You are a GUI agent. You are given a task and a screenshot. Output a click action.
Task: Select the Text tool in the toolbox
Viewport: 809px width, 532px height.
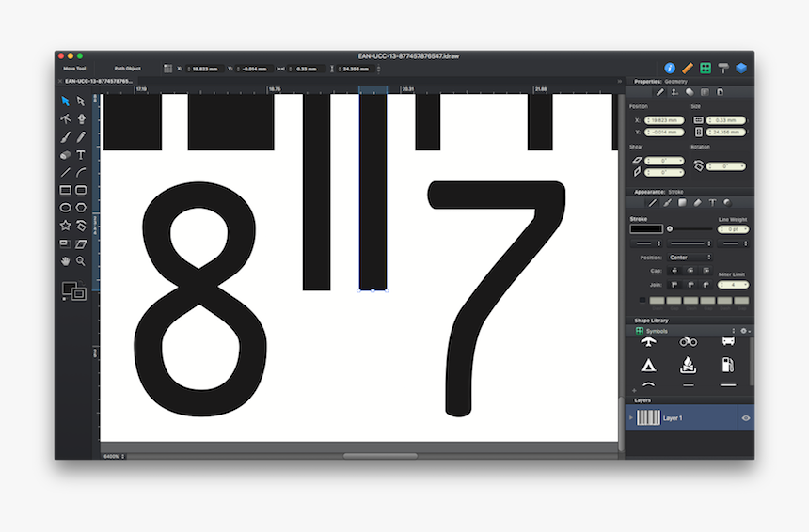tap(82, 154)
